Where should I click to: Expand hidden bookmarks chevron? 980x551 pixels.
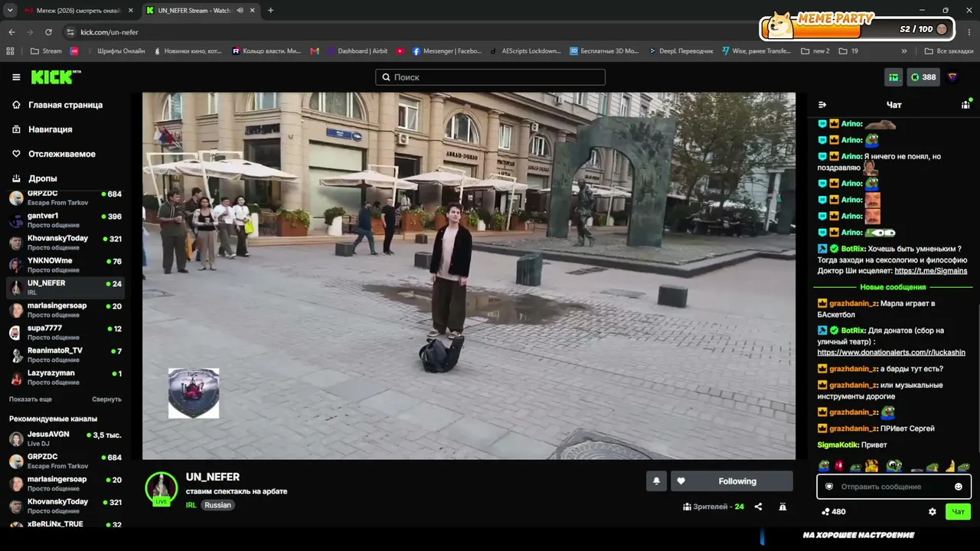904,51
